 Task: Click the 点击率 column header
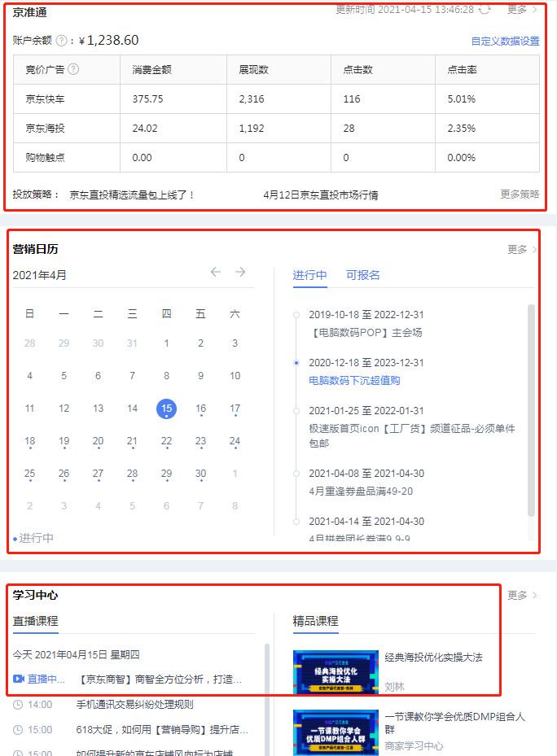462,70
